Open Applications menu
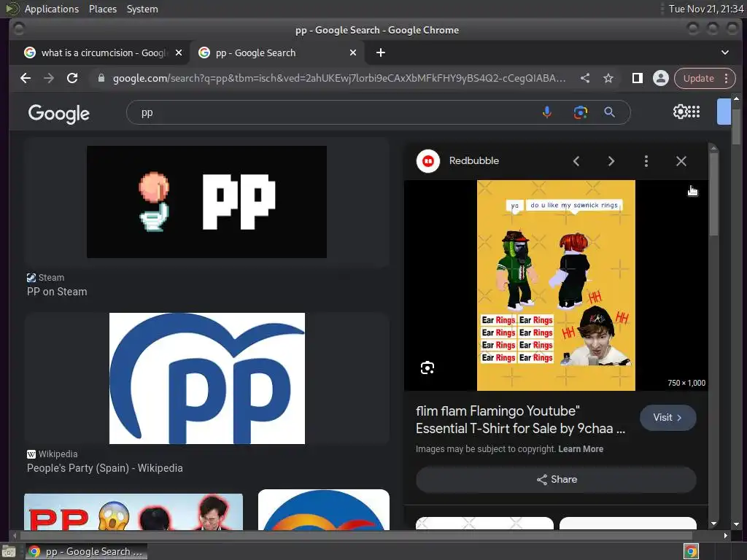747x560 pixels. [x=52, y=9]
